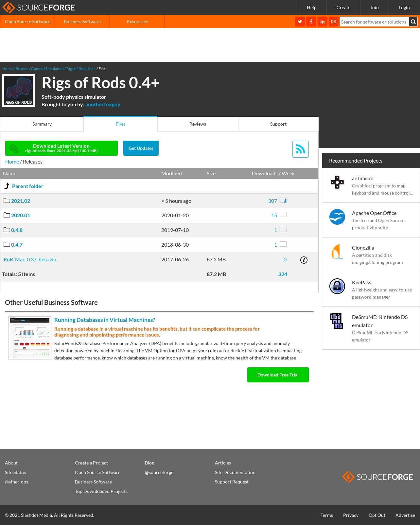The image size is (420, 525).
Task: Click the Terms footer link
Action: [x=327, y=515]
